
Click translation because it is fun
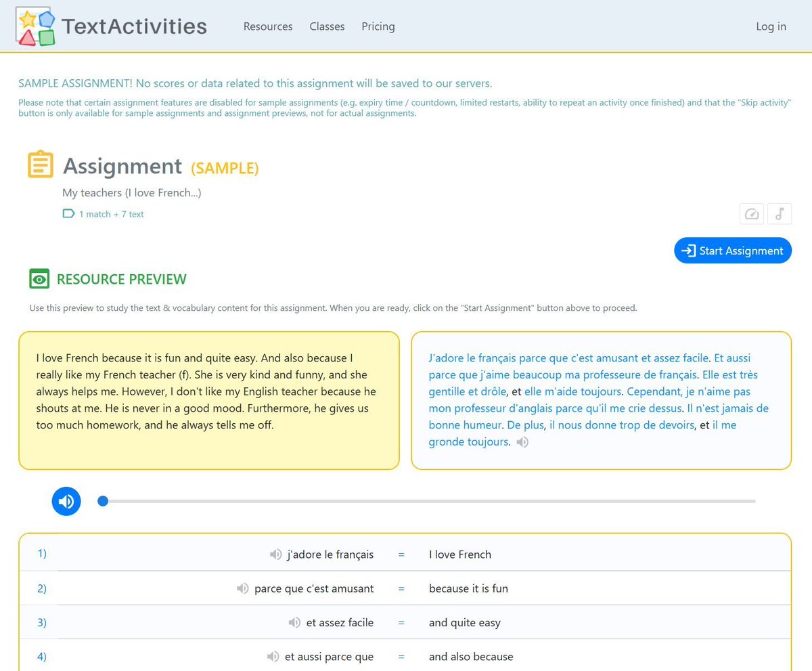(468, 588)
